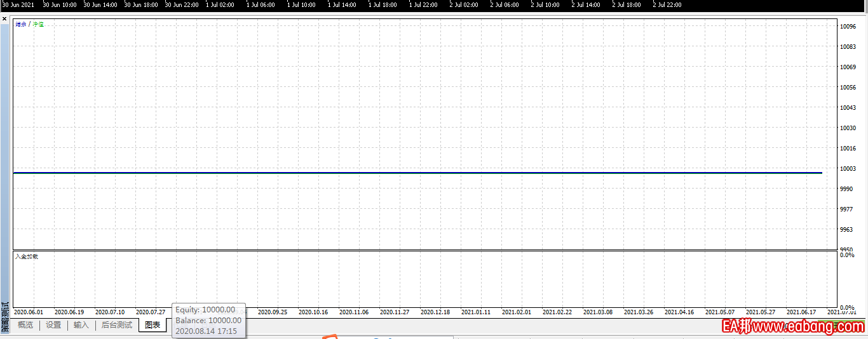The width and height of the screenshot is (868, 339).
Task: Click the 30 Jun 2021 chart time label
Action: pyautogui.click(x=18, y=5)
